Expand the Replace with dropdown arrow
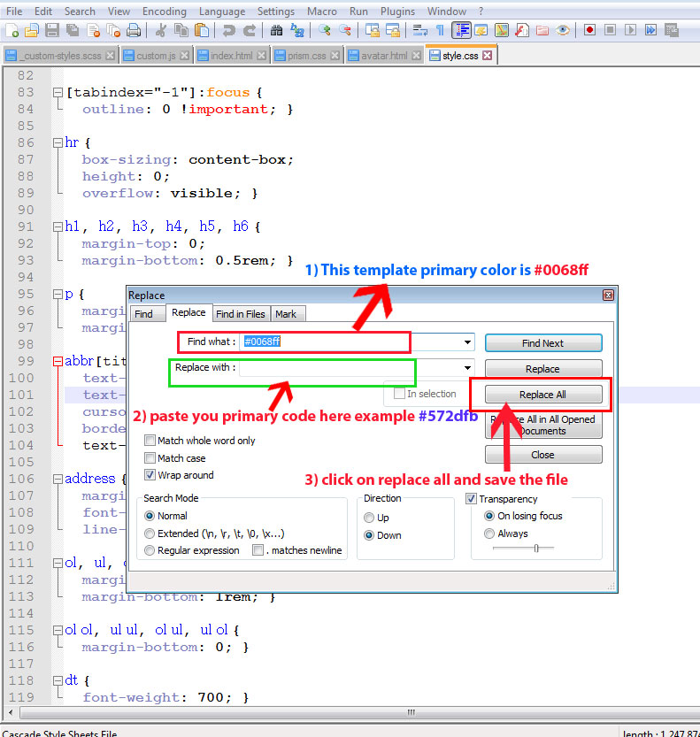The width and height of the screenshot is (700, 737). click(467, 368)
